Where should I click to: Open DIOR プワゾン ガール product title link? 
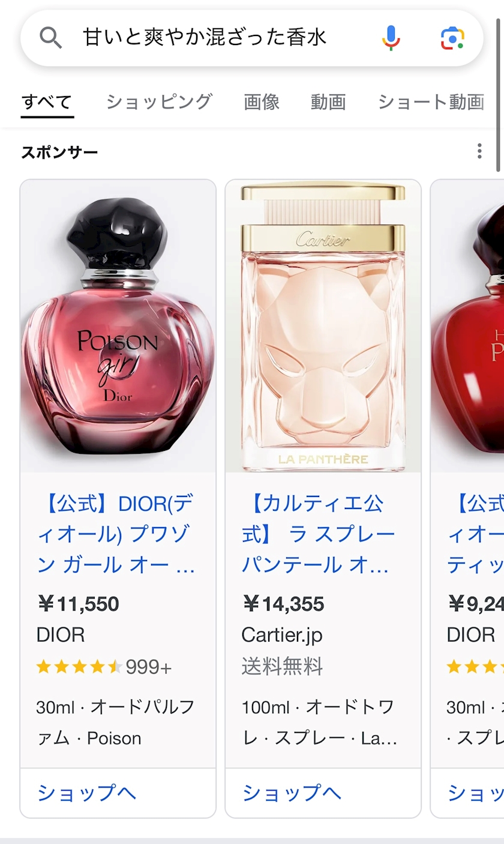118,534
